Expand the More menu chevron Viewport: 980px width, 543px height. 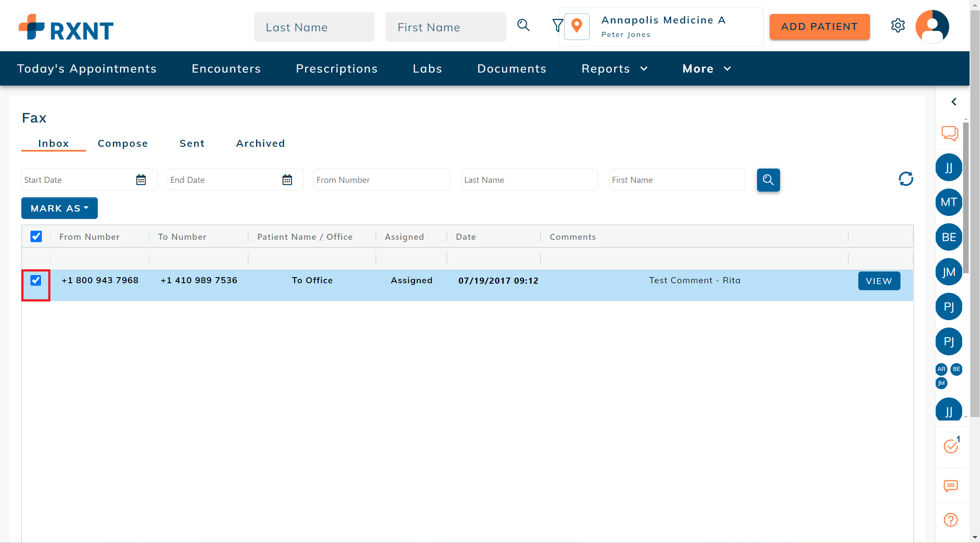(x=727, y=69)
